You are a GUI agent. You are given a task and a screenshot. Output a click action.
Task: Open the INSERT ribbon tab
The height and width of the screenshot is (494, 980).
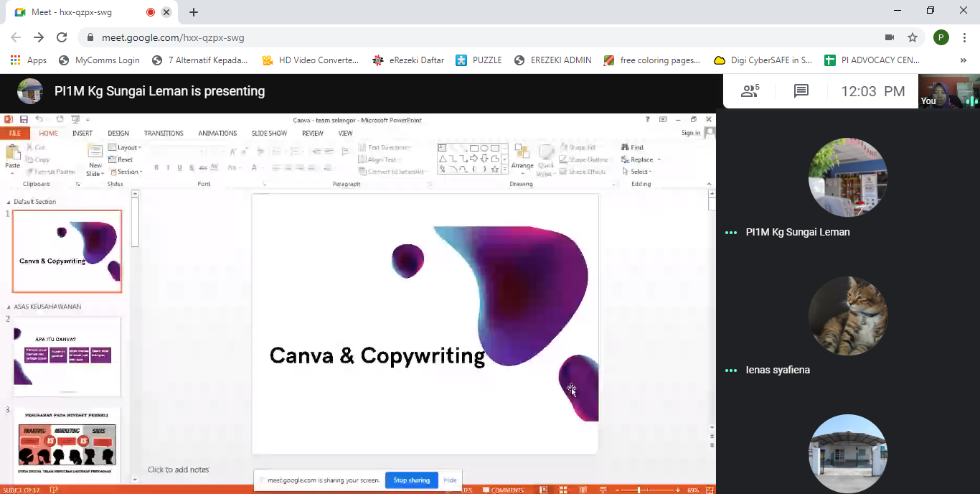click(83, 133)
